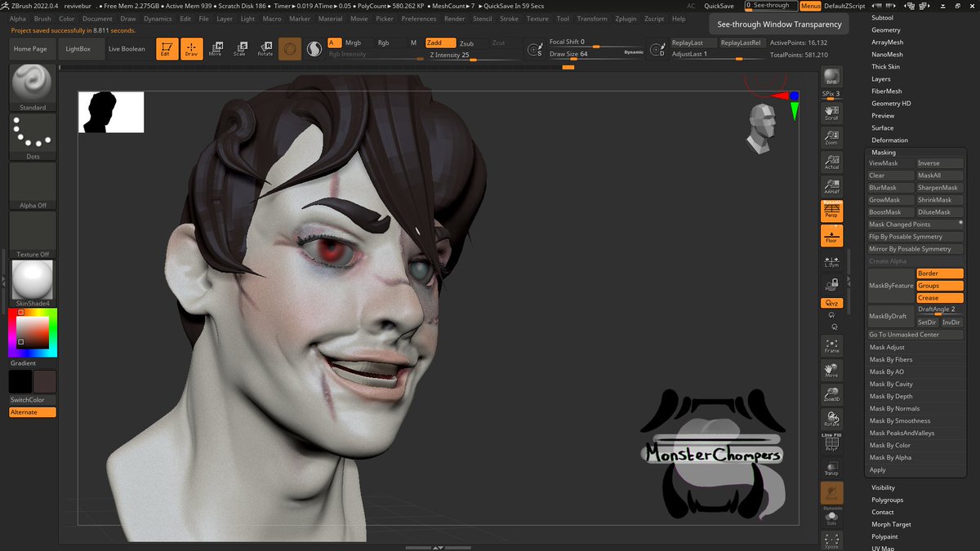Click the BlurMask button
Viewport: 980px width, 551px height.
pos(891,188)
